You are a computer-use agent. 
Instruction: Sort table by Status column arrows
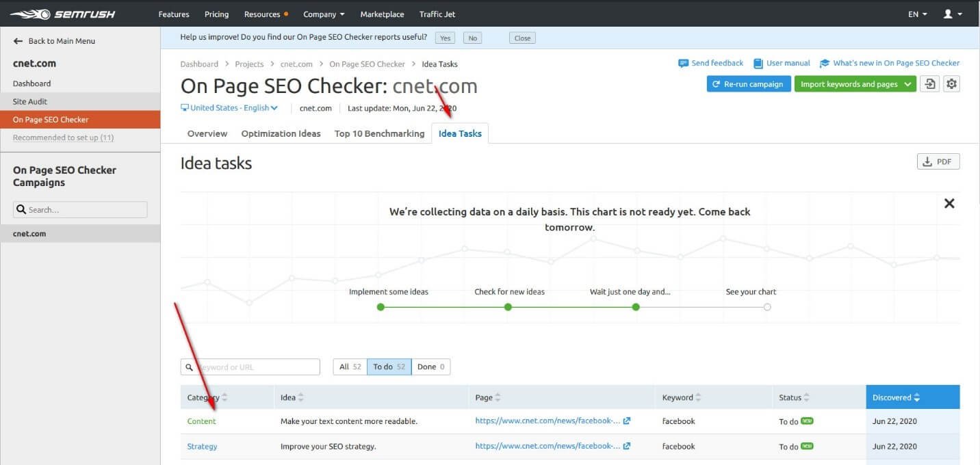pos(806,397)
